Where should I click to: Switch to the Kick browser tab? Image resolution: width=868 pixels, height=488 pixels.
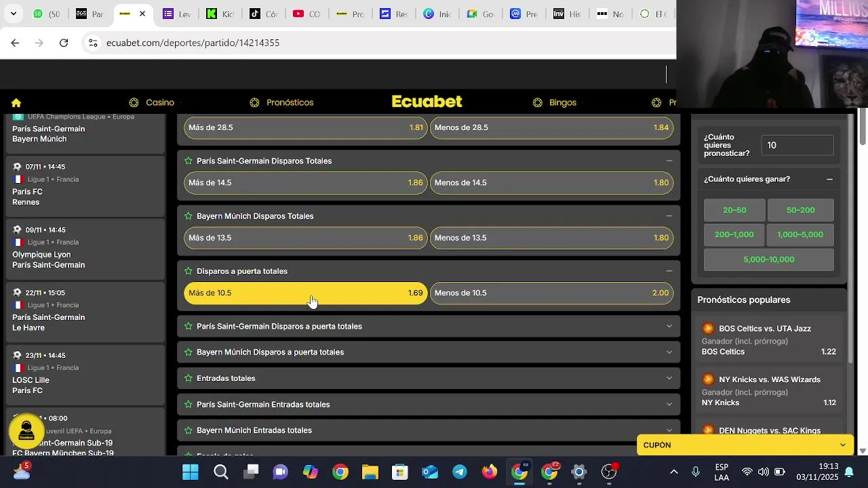(219, 14)
